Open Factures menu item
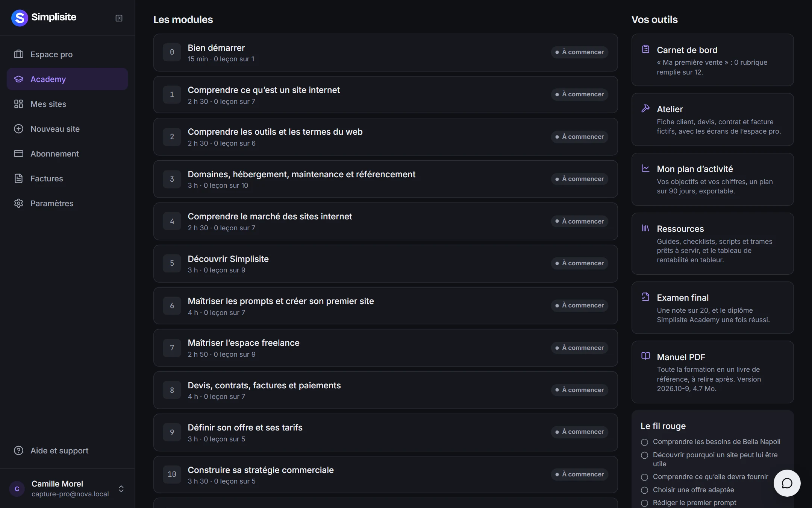This screenshot has width=812, height=508. pyautogui.click(x=67, y=178)
